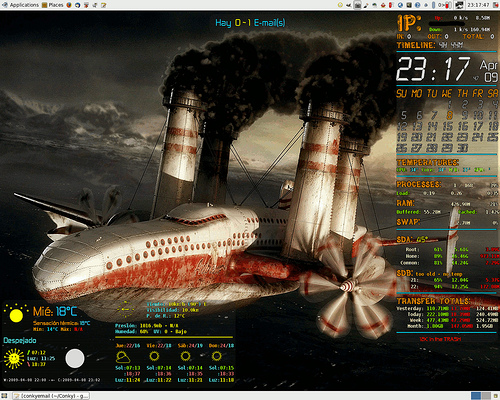Click 'Hay 0-1 E-mail(s)' text
Image resolution: width=500 pixels, height=400 pixels.
[x=250, y=23]
